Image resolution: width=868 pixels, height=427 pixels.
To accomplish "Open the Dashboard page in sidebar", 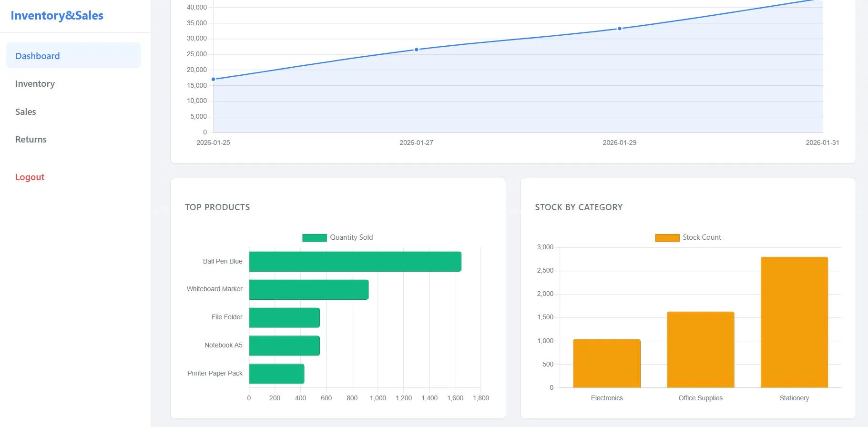I will coord(38,56).
